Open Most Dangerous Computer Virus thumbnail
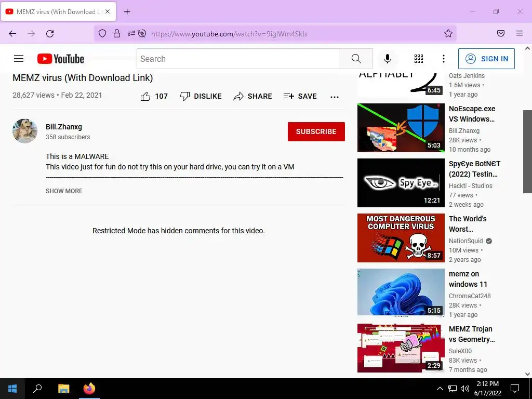Viewport: 532px width, 399px height. click(x=401, y=238)
